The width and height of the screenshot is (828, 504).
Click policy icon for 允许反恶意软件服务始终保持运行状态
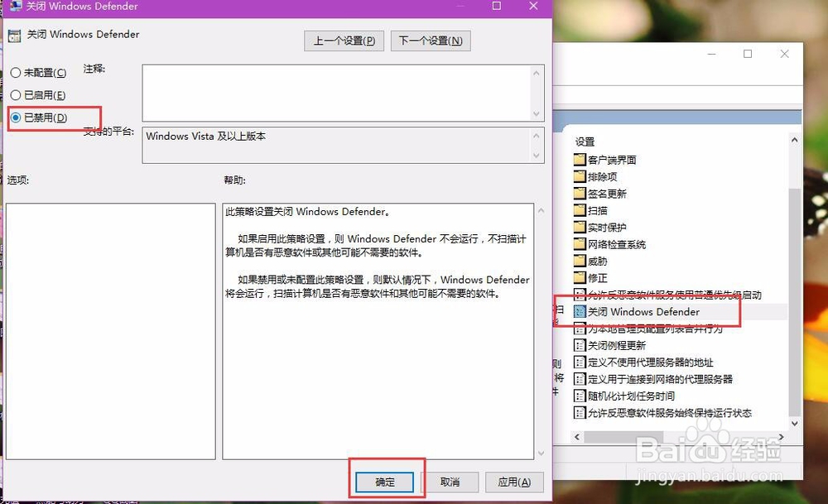(580, 413)
